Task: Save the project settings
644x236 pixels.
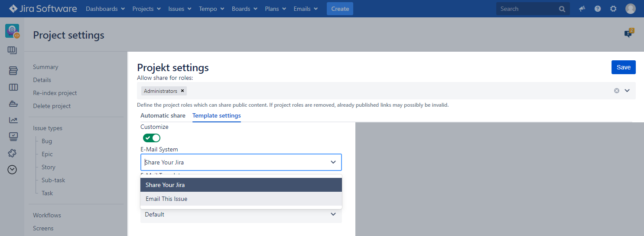Action: coord(623,67)
